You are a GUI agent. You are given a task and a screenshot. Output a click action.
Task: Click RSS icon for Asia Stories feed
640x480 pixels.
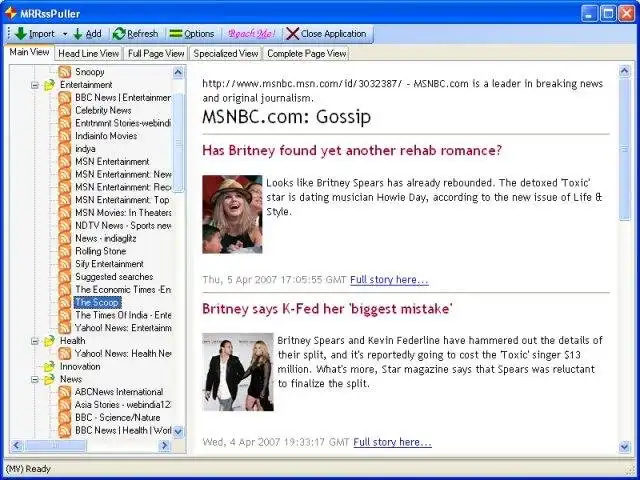64,404
